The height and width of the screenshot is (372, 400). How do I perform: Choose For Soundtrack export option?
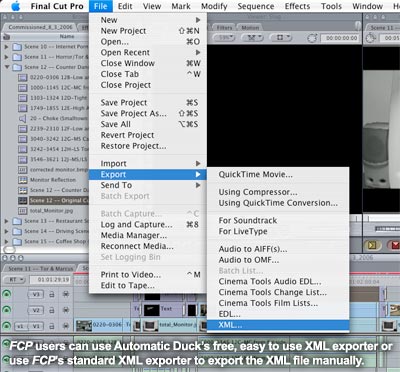[x=278, y=220]
